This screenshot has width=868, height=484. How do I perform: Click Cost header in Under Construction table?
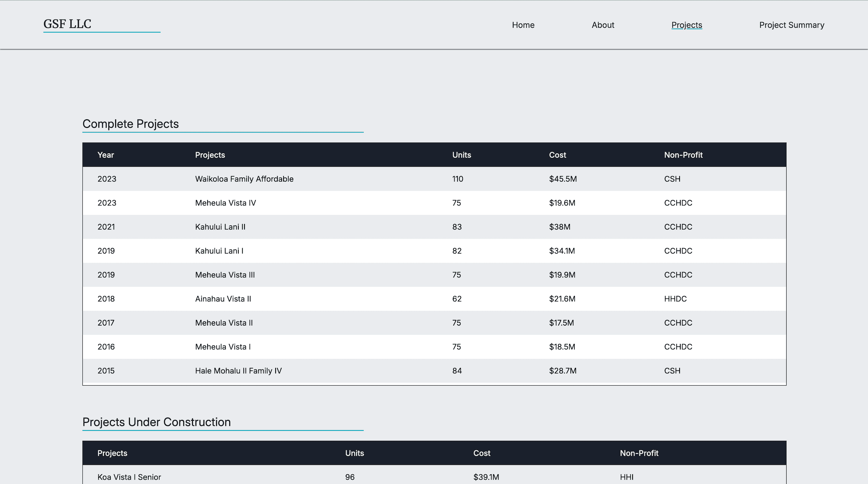click(482, 453)
